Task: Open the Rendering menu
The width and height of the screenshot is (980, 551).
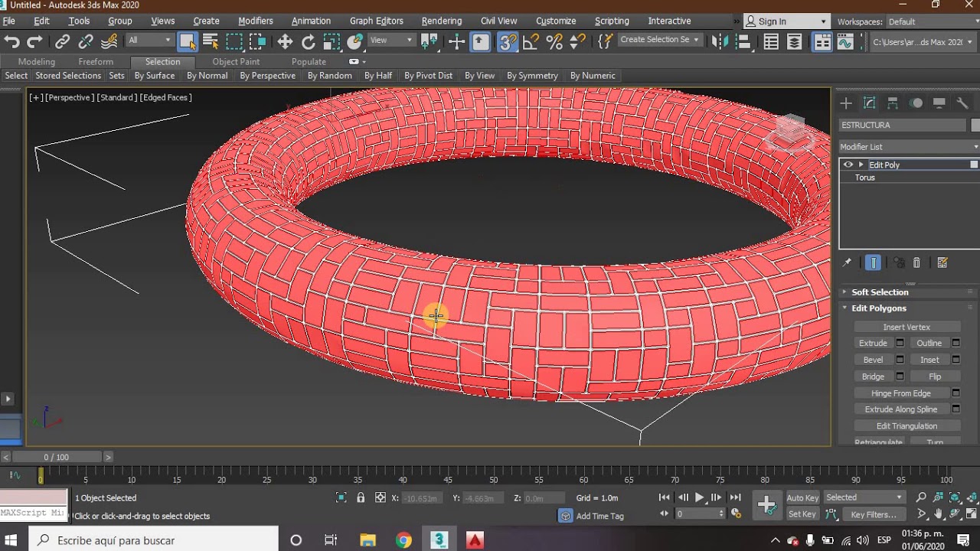Action: coord(442,21)
